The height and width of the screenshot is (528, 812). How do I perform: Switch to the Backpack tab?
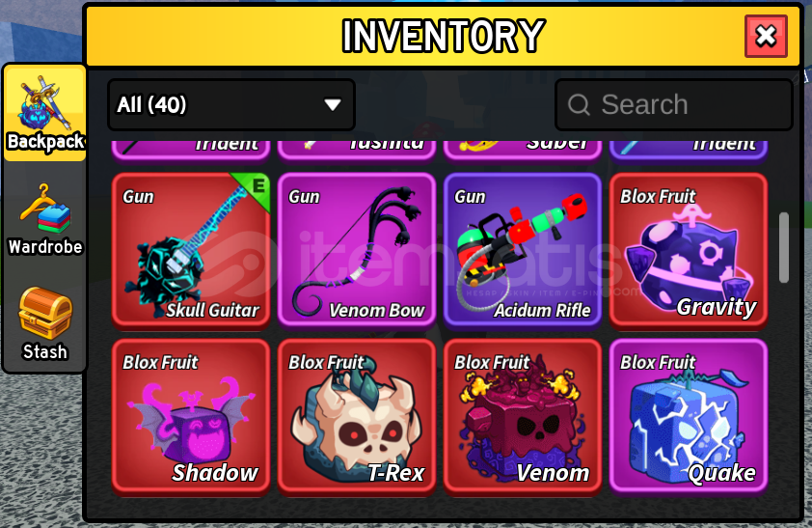coord(45,112)
